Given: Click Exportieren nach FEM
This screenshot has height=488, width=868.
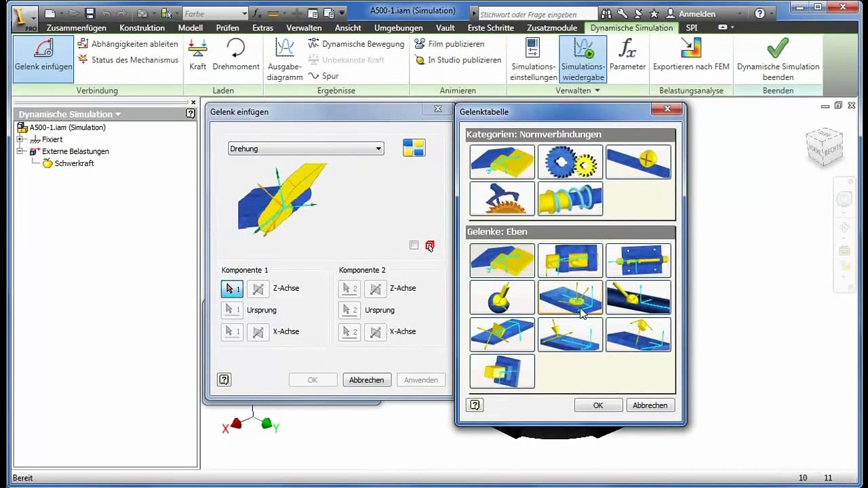Looking at the screenshot, I should [x=692, y=54].
